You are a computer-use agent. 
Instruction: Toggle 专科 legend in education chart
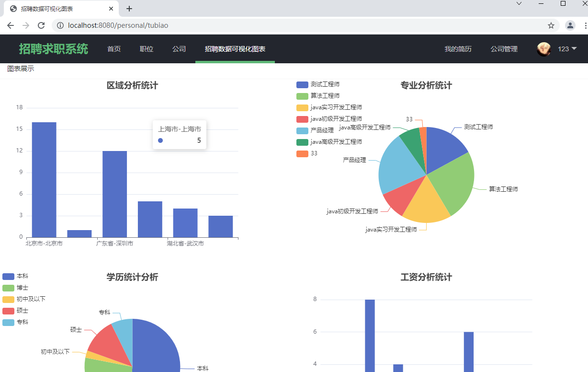15,322
